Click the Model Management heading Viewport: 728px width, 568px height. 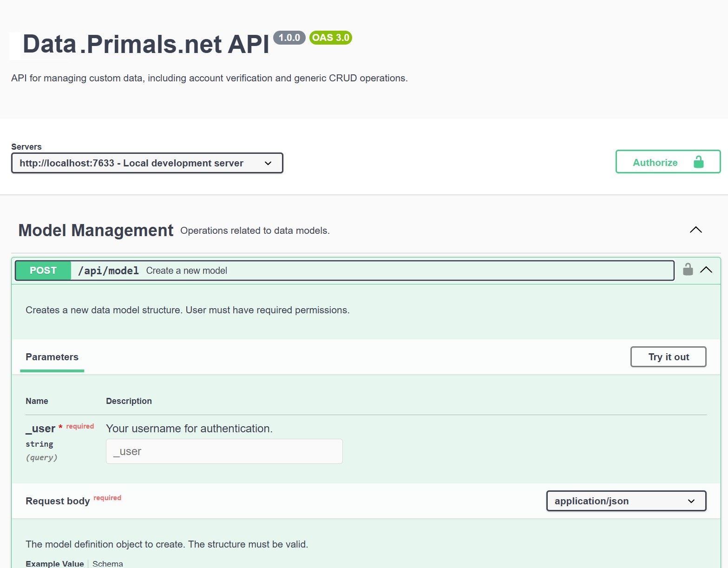coord(96,231)
